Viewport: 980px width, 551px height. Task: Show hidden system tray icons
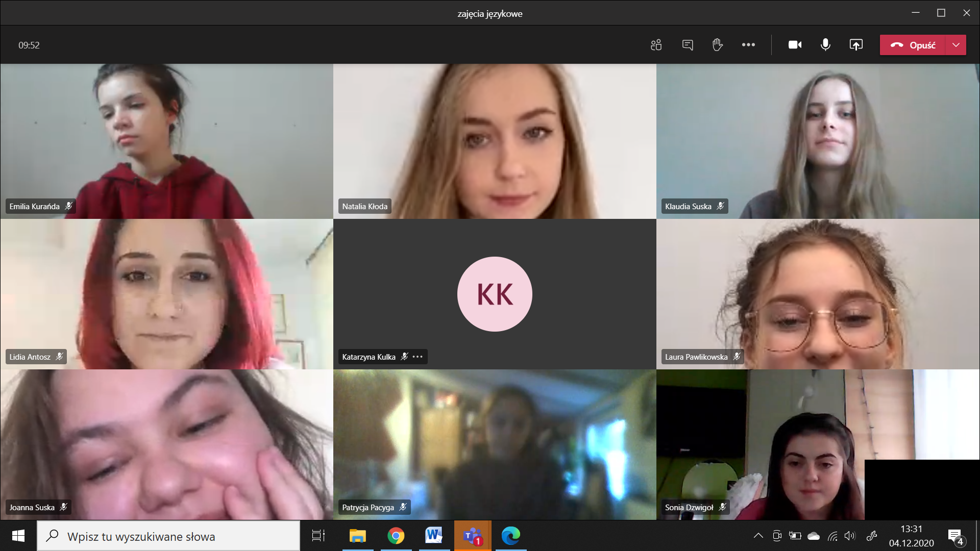(x=758, y=536)
